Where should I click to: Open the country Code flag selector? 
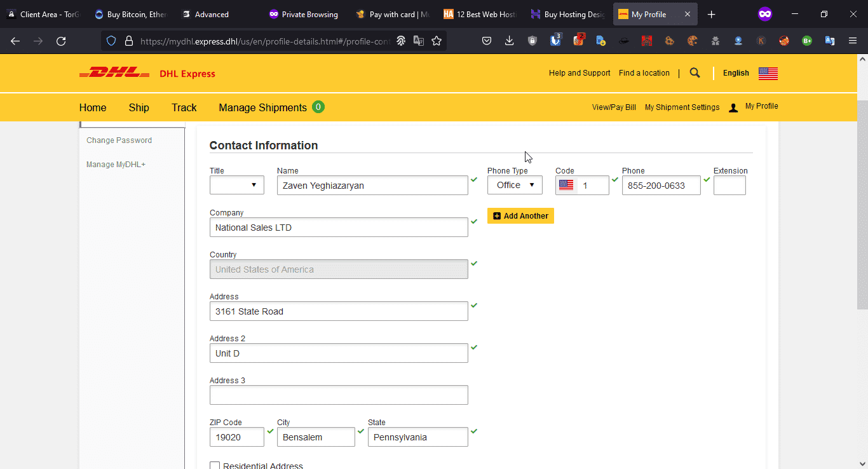pos(566,186)
